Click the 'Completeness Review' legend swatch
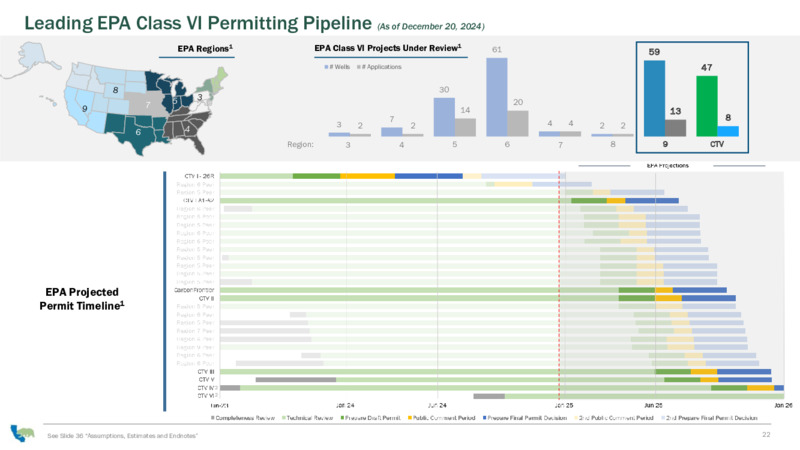800x450 pixels. click(213, 418)
